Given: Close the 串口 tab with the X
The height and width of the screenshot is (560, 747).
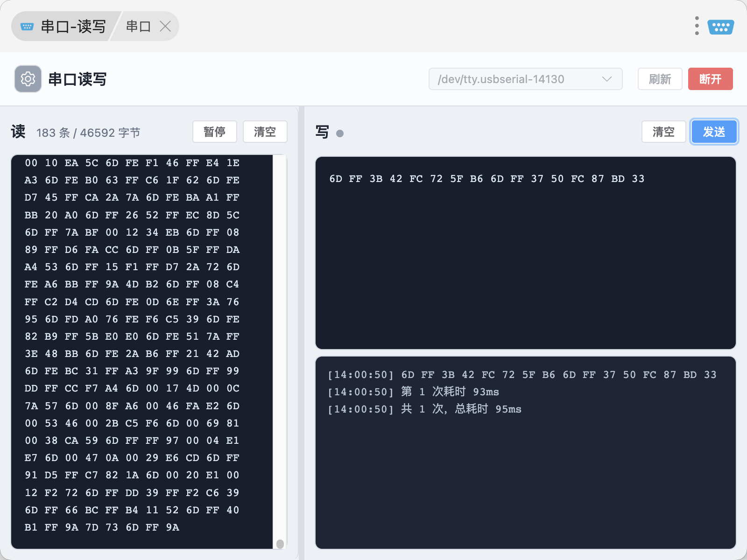Looking at the screenshot, I should click(x=165, y=26).
